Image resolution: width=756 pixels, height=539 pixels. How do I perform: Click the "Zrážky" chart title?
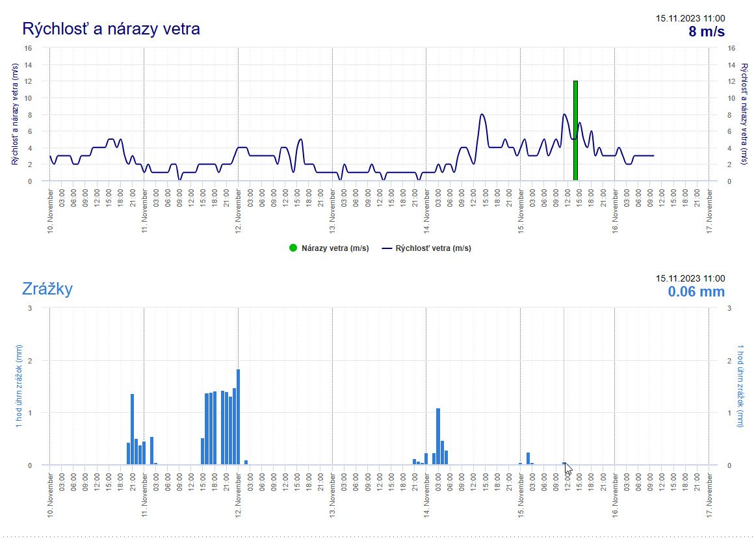coord(47,289)
